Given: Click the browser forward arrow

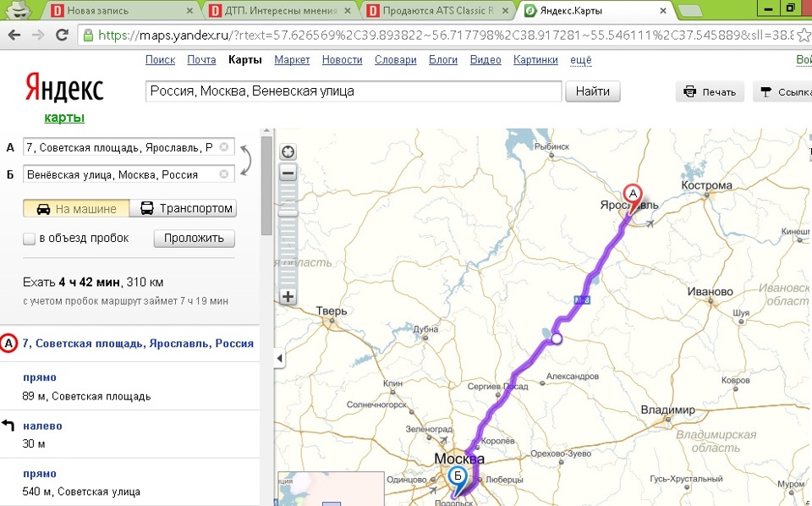Looking at the screenshot, I should [x=38, y=36].
